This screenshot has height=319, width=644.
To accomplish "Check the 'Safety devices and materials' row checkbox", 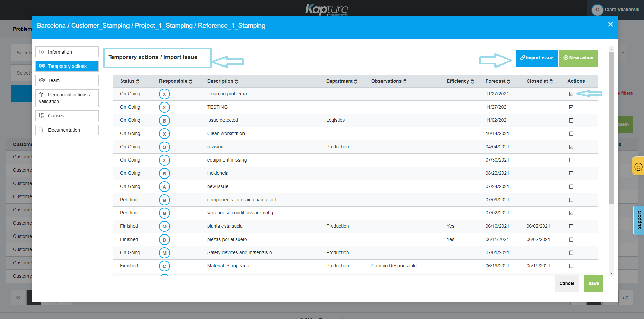I will point(571,253).
